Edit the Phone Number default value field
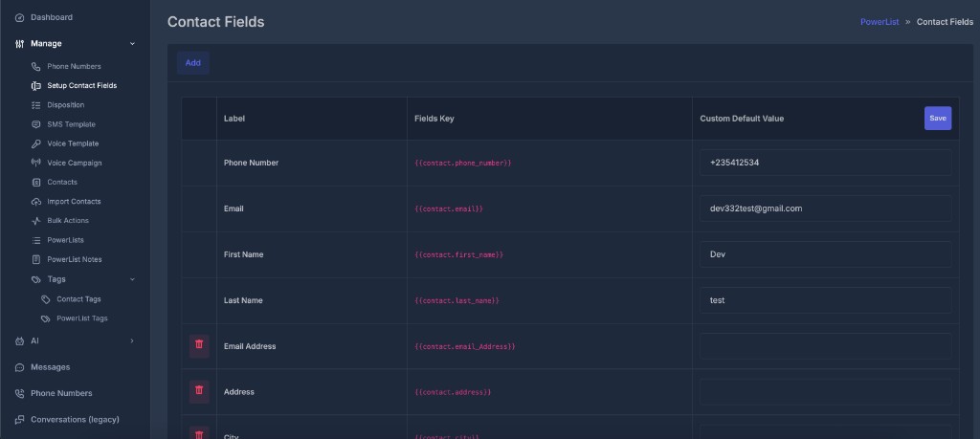The width and height of the screenshot is (980, 439). [826, 163]
